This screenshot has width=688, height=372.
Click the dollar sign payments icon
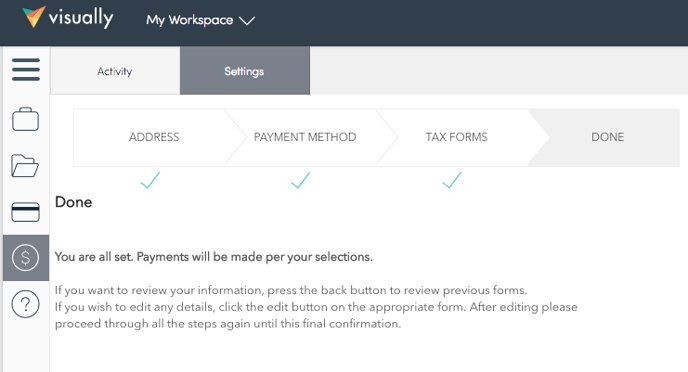pos(25,258)
